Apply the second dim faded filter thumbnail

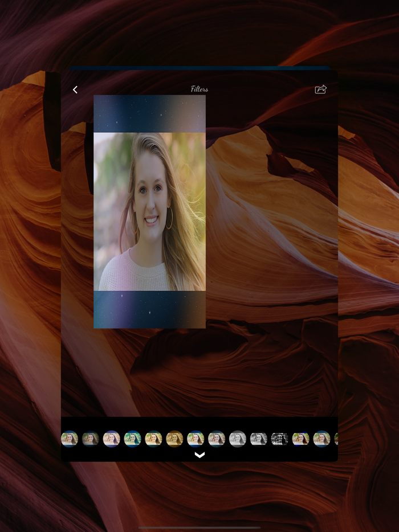pyautogui.click(x=90, y=439)
